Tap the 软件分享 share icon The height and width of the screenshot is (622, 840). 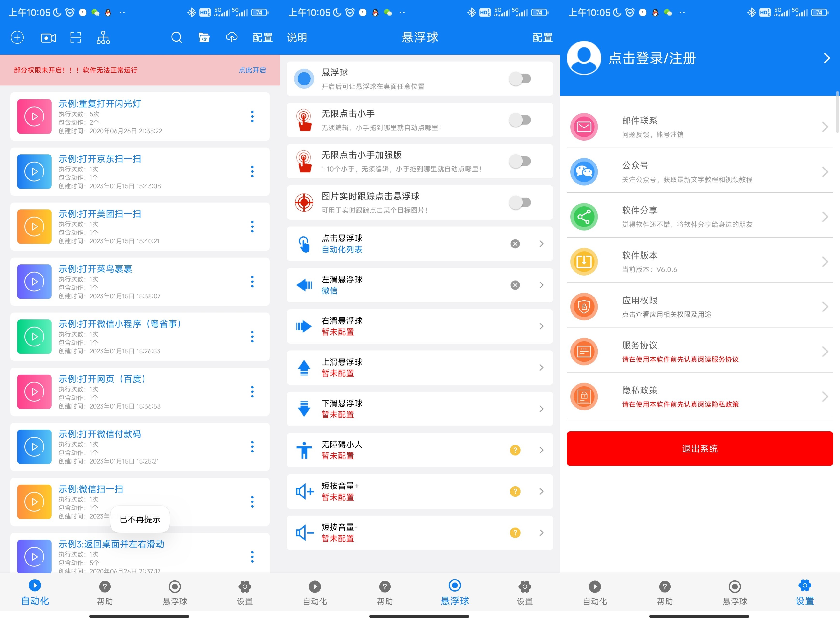click(x=584, y=217)
